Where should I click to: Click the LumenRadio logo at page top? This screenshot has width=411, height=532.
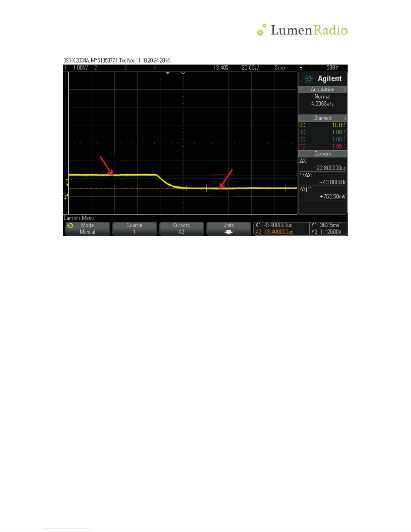point(302,30)
